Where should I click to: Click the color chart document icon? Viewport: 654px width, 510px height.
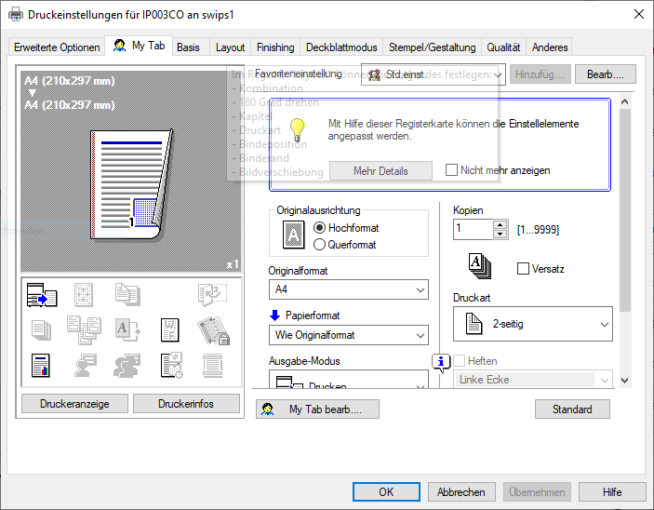(43, 365)
